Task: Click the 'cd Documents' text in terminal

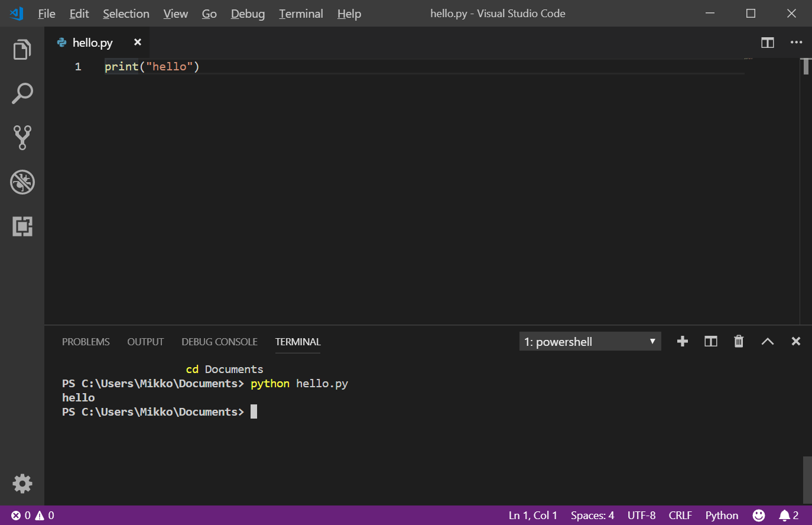Action: click(225, 370)
